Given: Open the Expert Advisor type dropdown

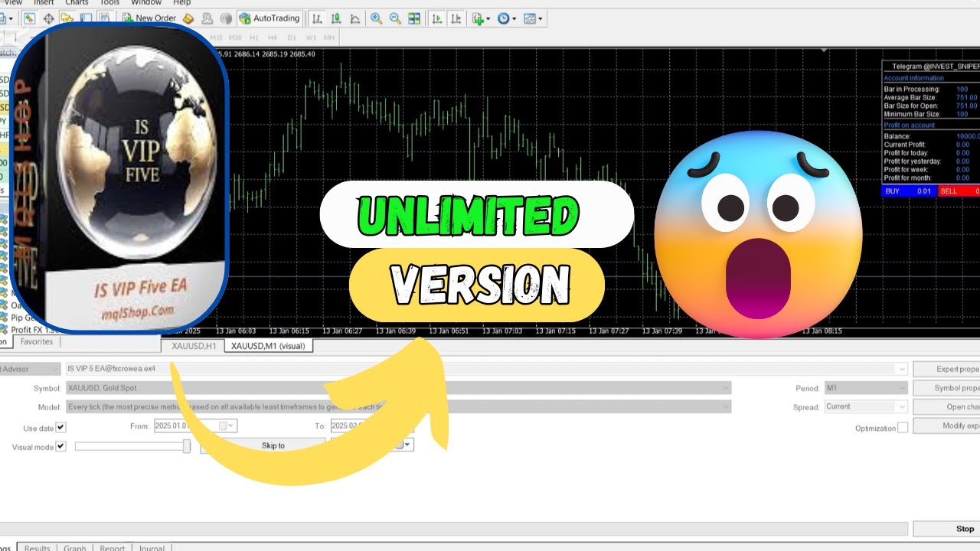Looking at the screenshot, I should tap(30, 369).
